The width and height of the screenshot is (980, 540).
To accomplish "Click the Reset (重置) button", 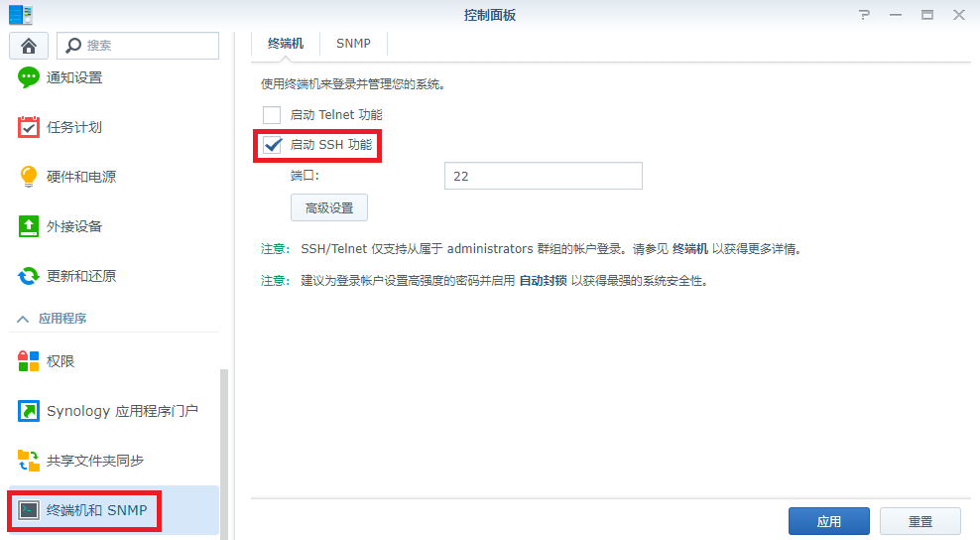I will 919,521.
